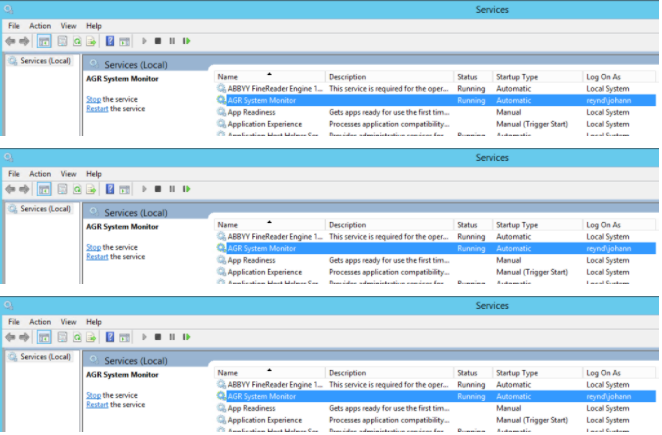The image size is (662, 435).
Task: Click Pause Service icon in top Services window
Action: coord(172,41)
